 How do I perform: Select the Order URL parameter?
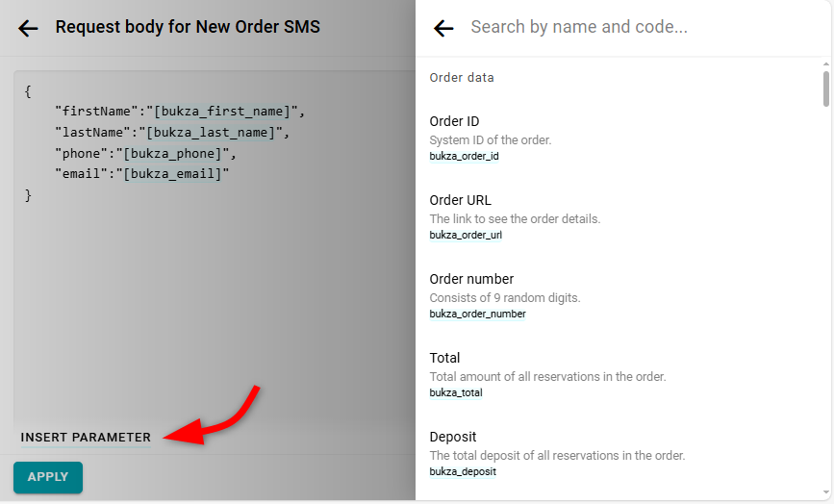[460, 201]
